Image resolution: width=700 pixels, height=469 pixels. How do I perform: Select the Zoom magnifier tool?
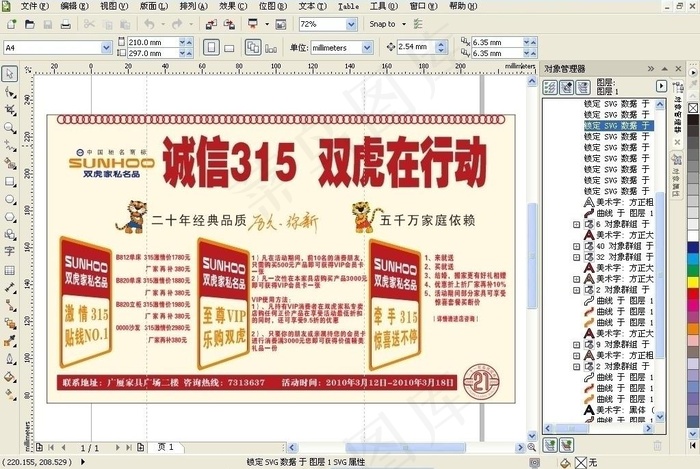click(9, 128)
